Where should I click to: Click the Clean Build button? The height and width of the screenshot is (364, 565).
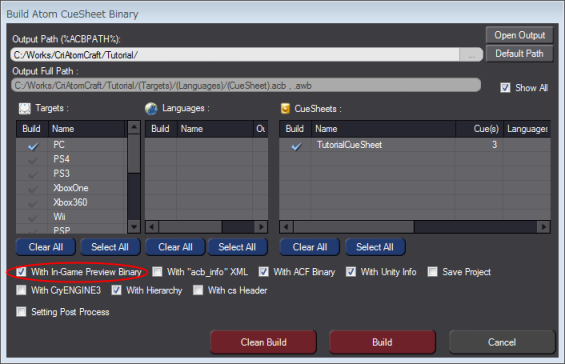click(x=263, y=342)
